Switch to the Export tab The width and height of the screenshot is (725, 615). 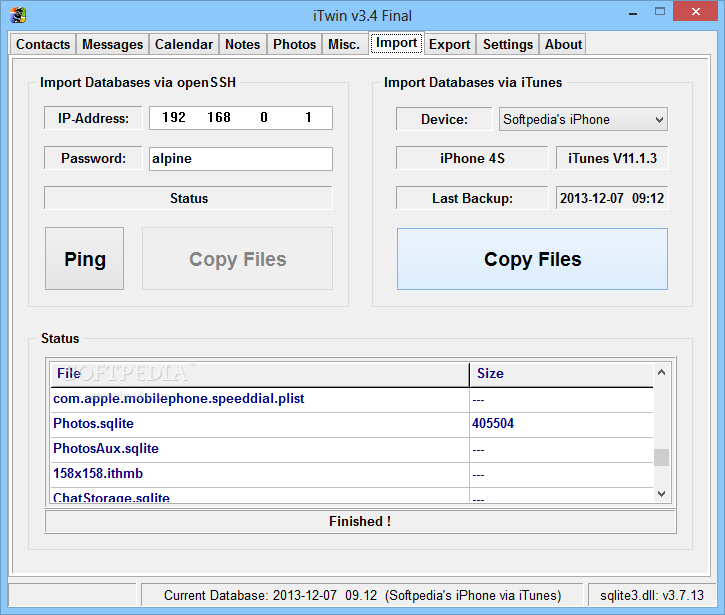coord(449,44)
